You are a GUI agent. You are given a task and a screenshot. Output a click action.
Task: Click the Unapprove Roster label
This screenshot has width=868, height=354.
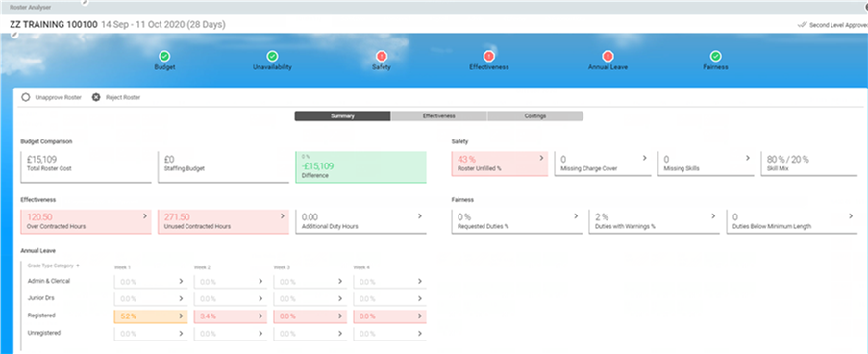58,97
